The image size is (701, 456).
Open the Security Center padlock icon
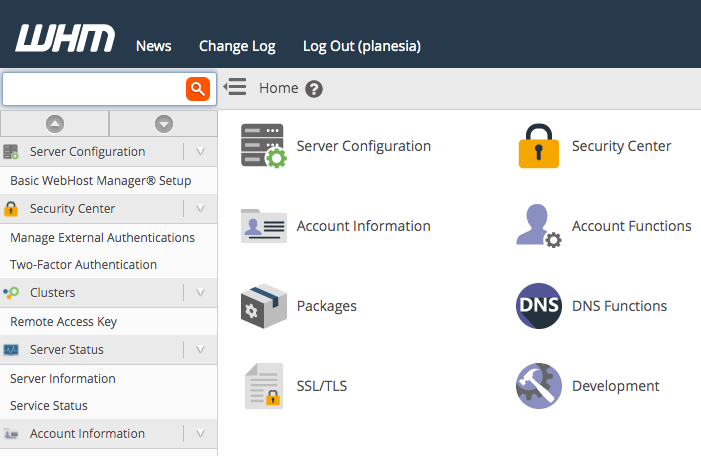tap(539, 146)
